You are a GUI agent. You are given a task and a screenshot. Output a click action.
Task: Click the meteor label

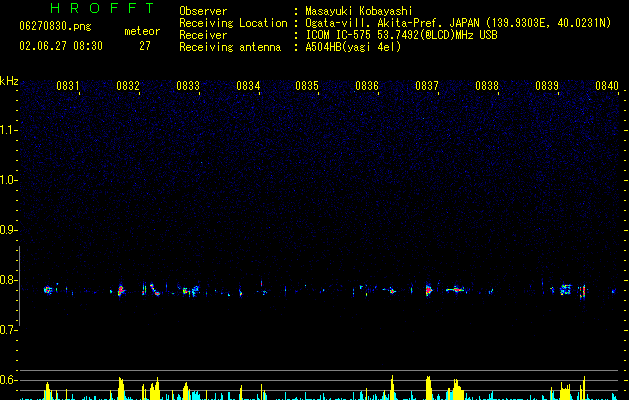(142, 31)
